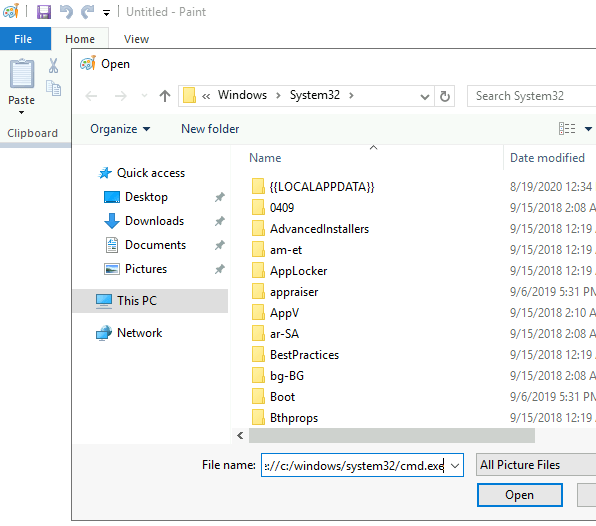Select This PC in navigation pane
Screen dimensions: 596x526
point(150,301)
